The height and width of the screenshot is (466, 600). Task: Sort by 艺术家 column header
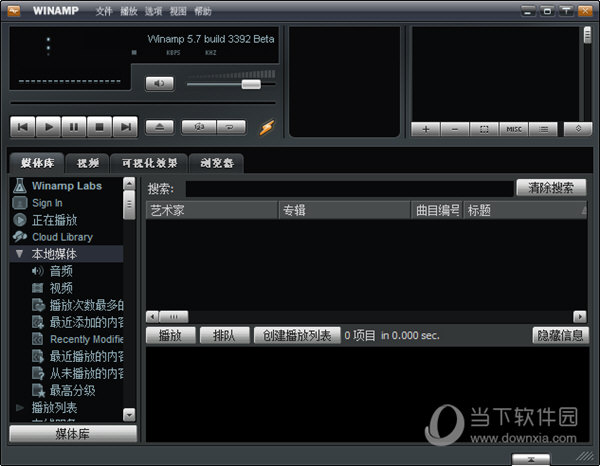212,210
